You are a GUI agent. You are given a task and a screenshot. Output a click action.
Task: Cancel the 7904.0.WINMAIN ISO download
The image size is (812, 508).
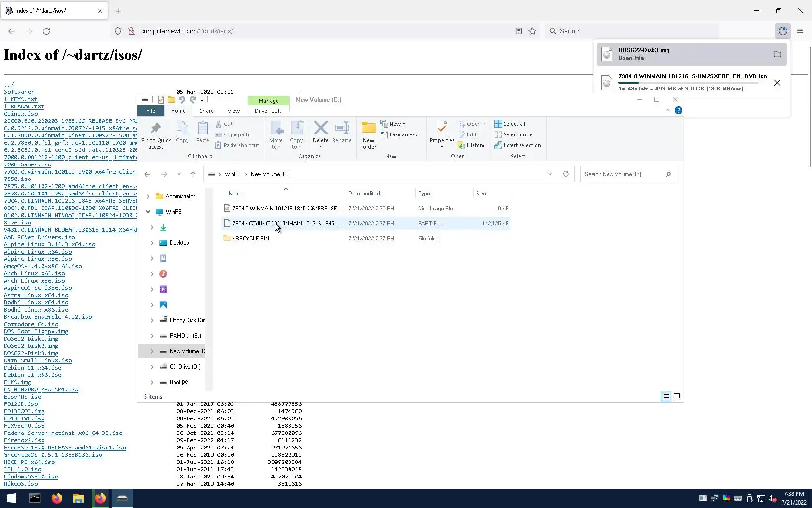tap(777, 83)
